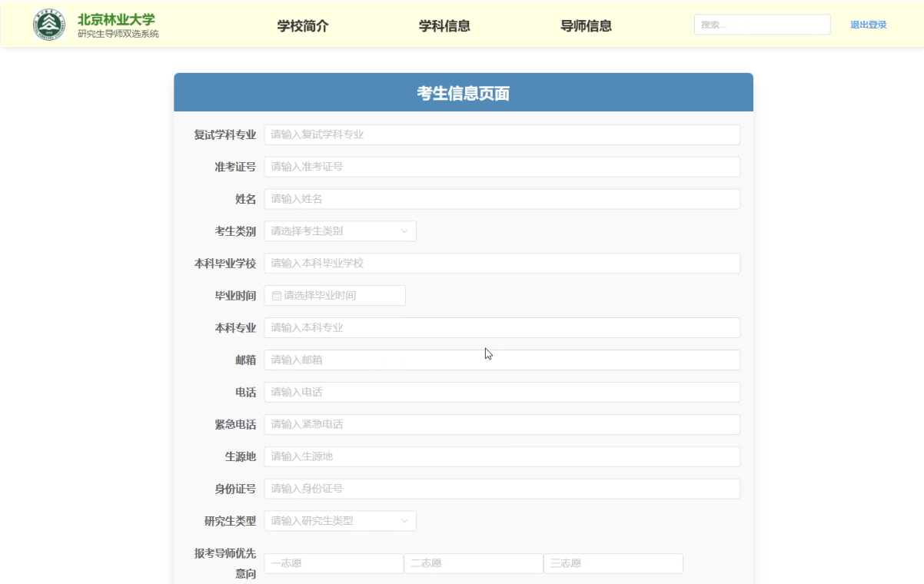
Task: Focus the 三志愿 third-choice advisor field
Action: click(x=613, y=564)
